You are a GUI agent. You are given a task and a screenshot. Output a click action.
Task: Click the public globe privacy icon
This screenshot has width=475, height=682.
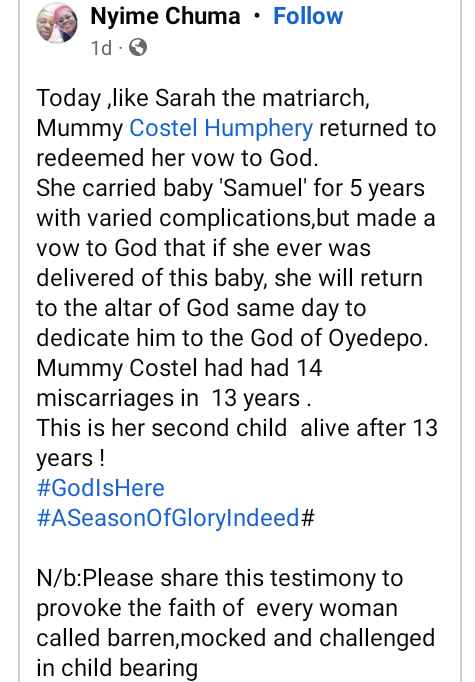[138, 47]
